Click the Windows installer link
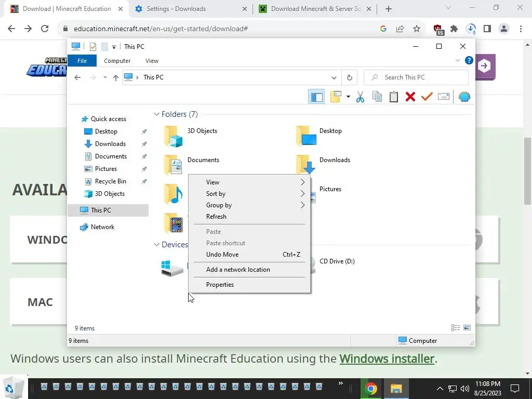 [387, 358]
